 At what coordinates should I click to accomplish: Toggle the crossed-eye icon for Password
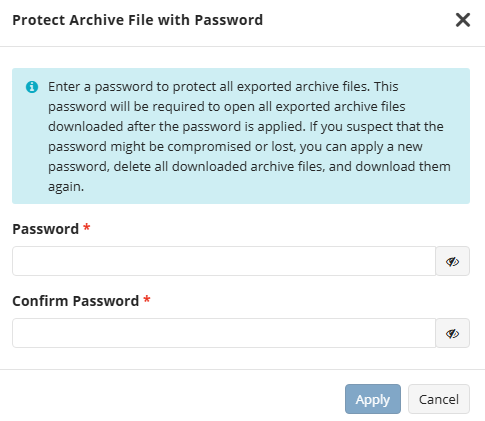(x=452, y=262)
